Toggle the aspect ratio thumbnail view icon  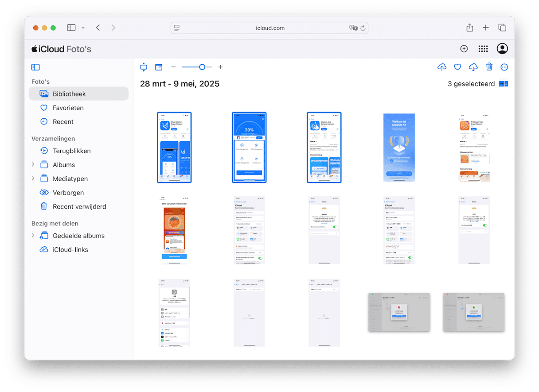144,67
